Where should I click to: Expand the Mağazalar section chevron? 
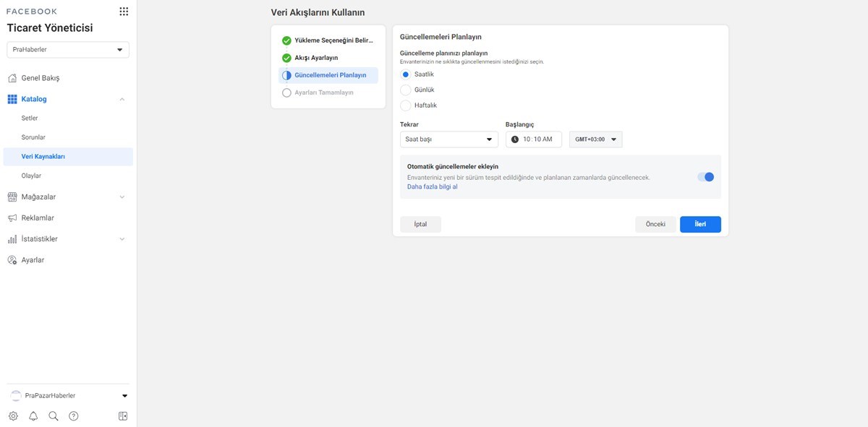(x=122, y=197)
